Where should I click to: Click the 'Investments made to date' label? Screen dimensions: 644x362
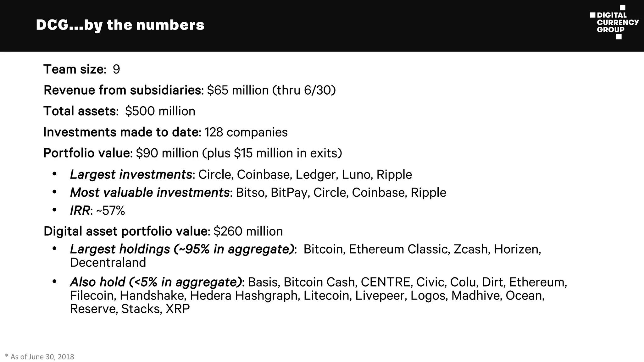(x=121, y=132)
